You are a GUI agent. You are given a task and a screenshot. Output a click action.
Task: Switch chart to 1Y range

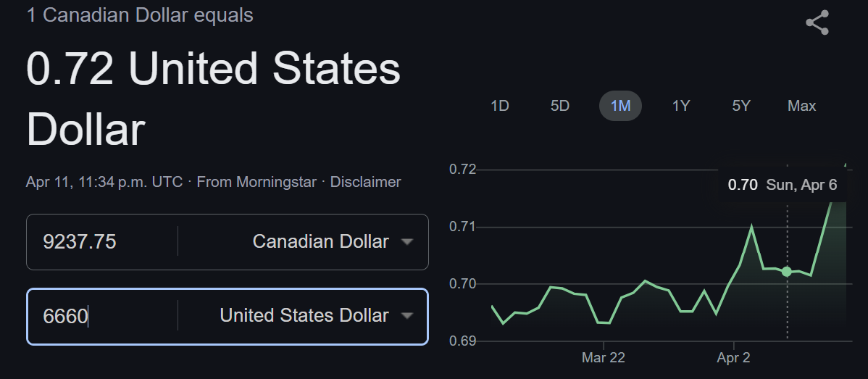pos(681,106)
